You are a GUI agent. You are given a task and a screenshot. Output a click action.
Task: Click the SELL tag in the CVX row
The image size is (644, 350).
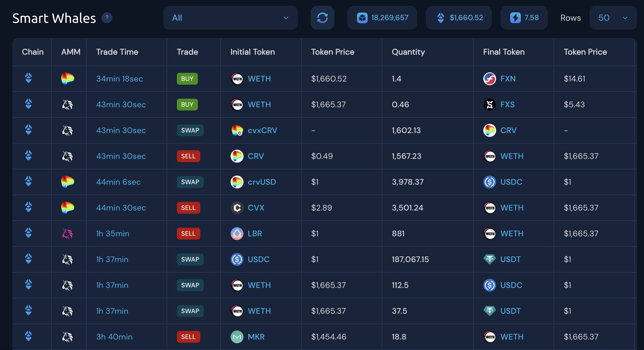(x=188, y=208)
